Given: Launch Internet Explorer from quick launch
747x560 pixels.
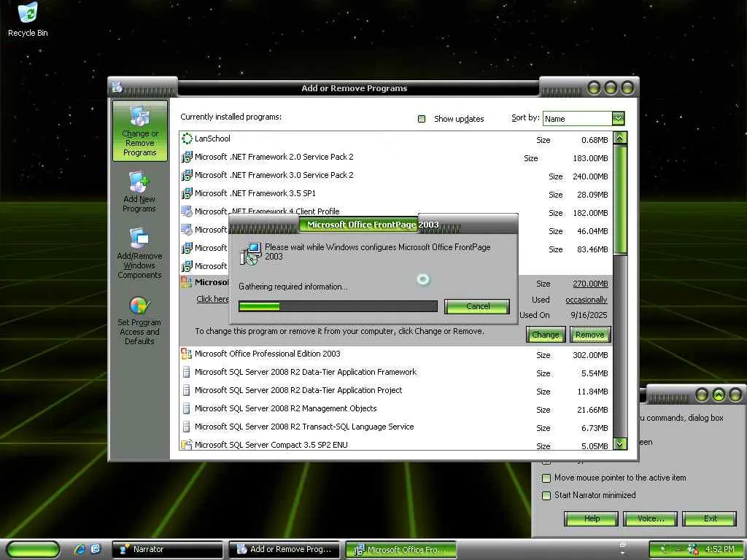Looking at the screenshot, I should click(80, 549).
